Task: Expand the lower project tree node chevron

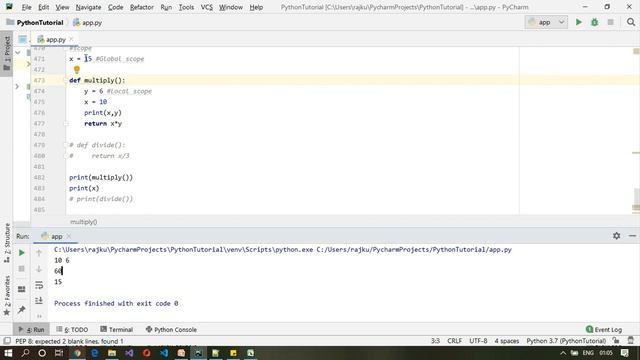Action: point(17,87)
